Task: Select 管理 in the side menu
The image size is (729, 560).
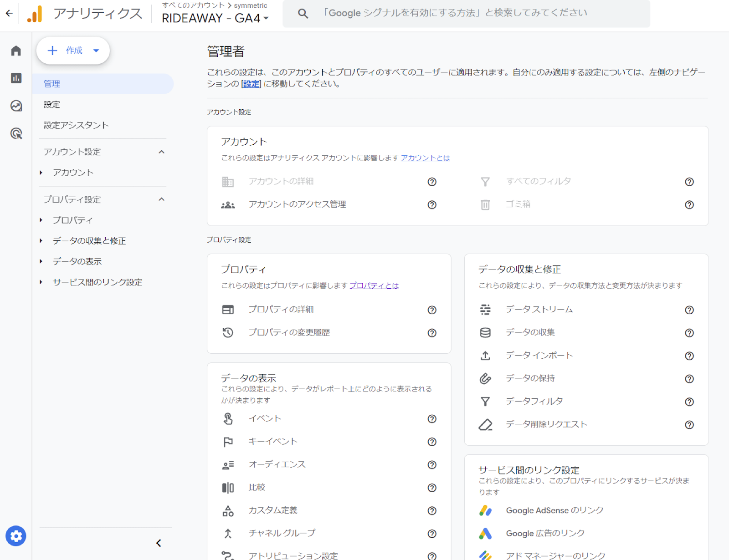Action: click(104, 84)
